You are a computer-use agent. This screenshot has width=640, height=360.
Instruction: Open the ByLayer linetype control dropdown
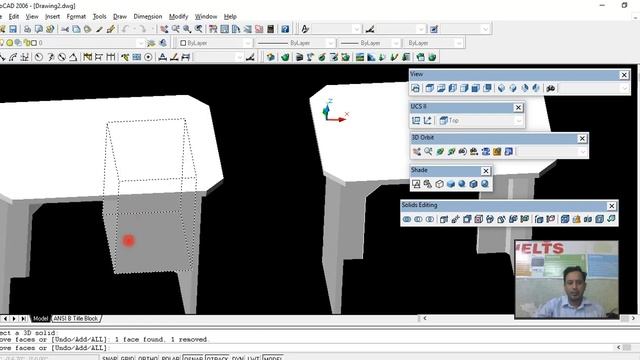(331, 43)
